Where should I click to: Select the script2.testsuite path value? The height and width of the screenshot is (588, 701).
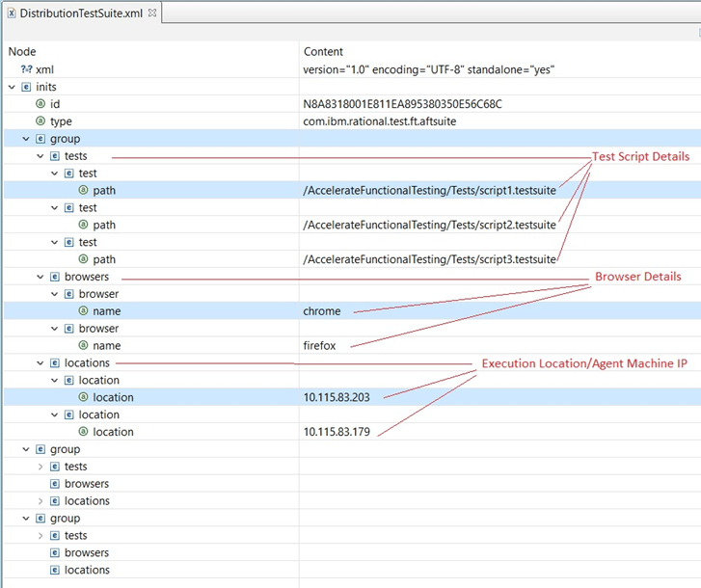click(430, 225)
